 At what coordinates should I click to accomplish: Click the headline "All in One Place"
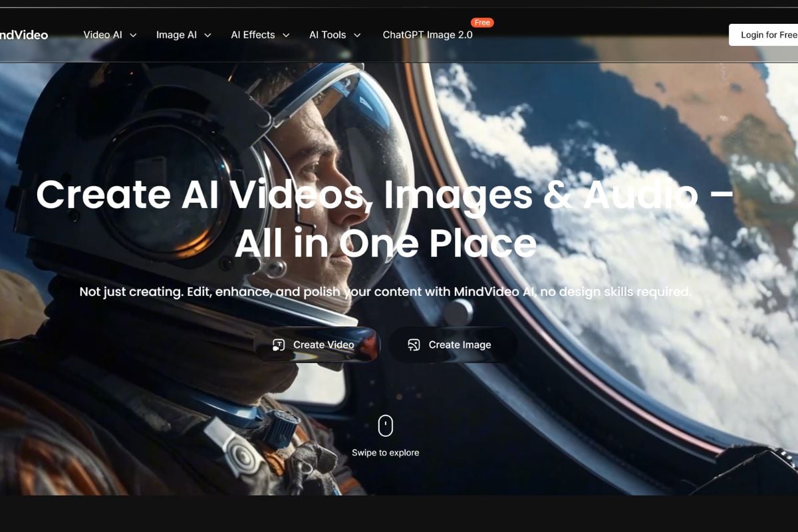tap(386, 243)
